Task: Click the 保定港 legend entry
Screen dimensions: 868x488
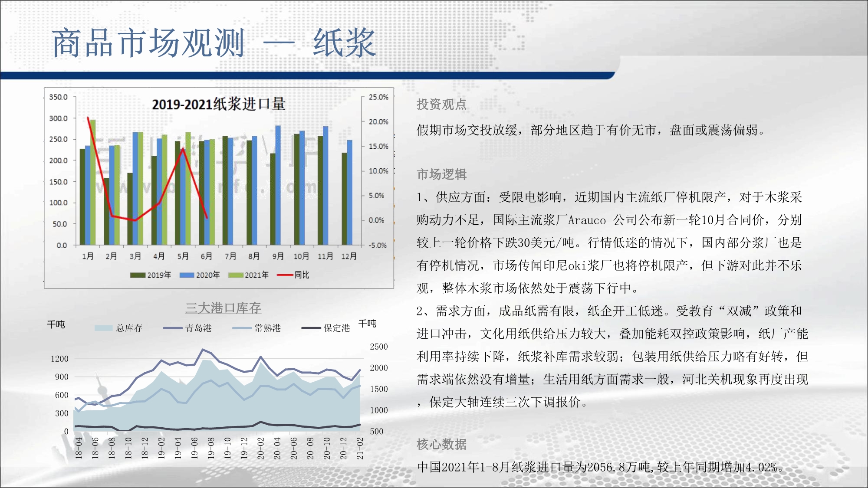Action: tap(325, 328)
